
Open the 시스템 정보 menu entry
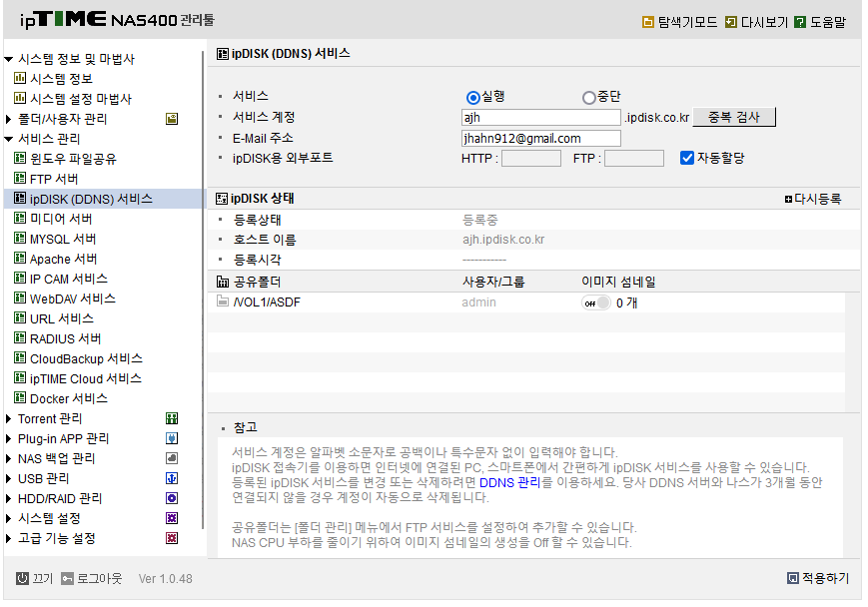point(61,79)
